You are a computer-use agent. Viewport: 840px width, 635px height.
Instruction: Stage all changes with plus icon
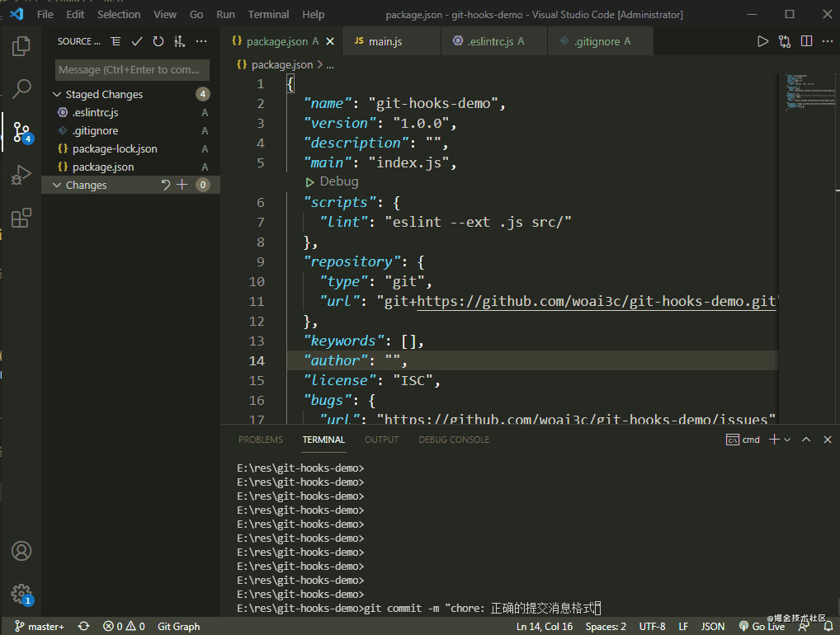[x=182, y=185]
